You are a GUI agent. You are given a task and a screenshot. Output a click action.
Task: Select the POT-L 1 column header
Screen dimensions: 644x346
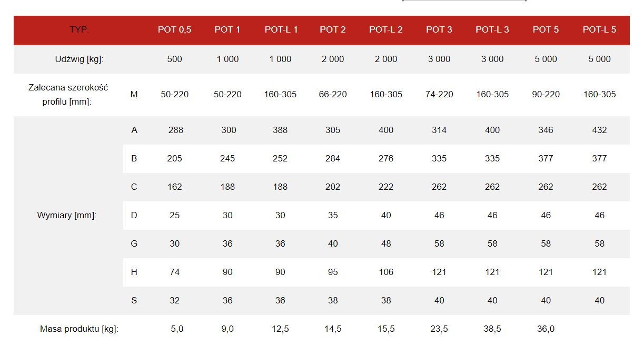tap(281, 30)
